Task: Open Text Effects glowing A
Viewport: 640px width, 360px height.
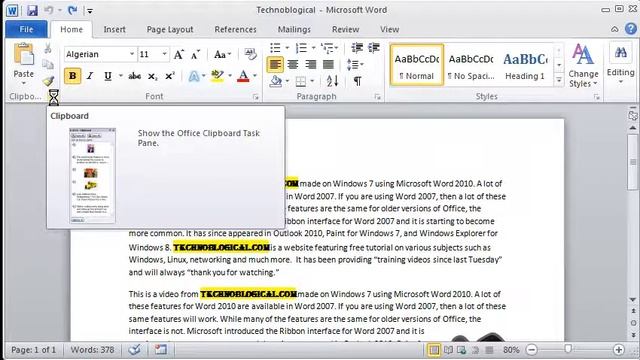Action: (x=194, y=76)
